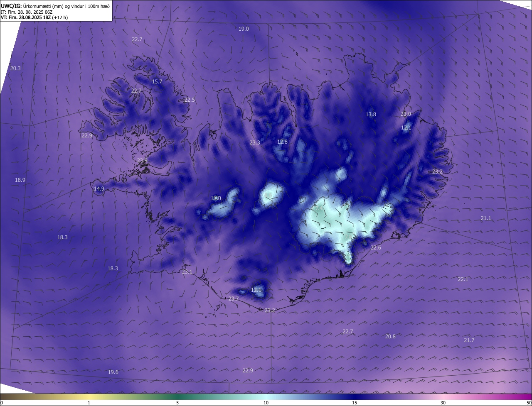532x406 pixels.
Task: Click the 13.8 value label
Action: click(371, 114)
